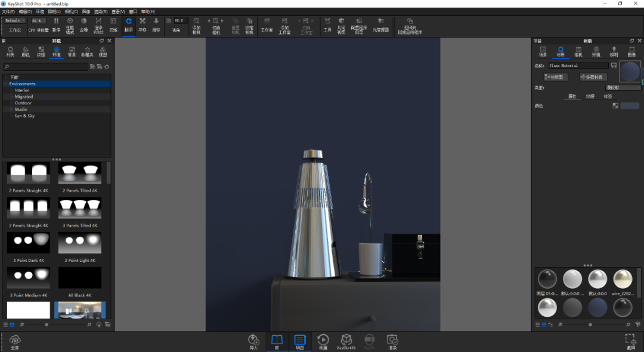Click the Add Camera (添加相机) icon
This screenshot has height=352, width=644.
196,26
